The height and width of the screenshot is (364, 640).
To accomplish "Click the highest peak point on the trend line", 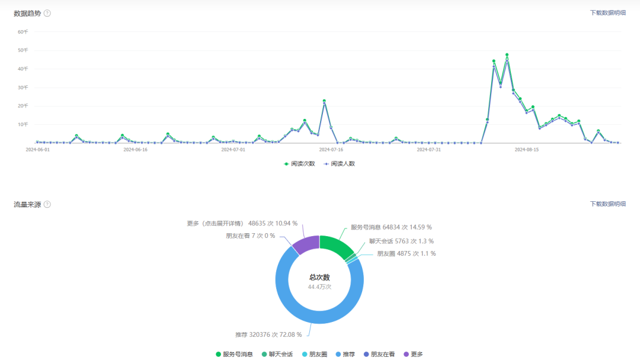I will point(507,54).
